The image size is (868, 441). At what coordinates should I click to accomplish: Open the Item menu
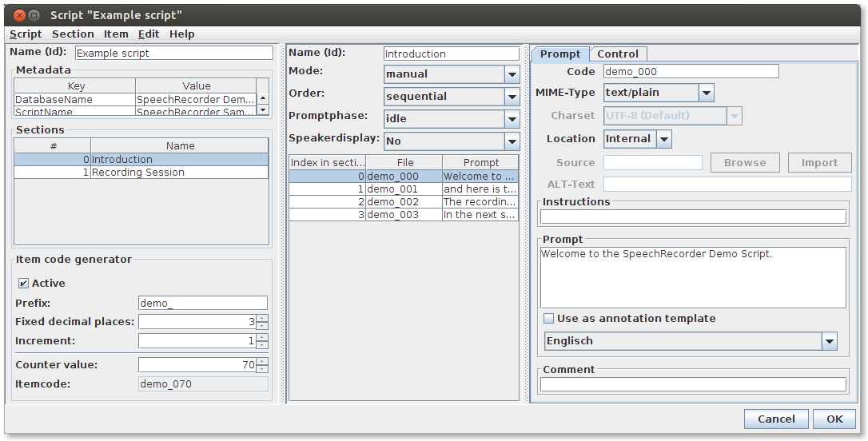(116, 34)
